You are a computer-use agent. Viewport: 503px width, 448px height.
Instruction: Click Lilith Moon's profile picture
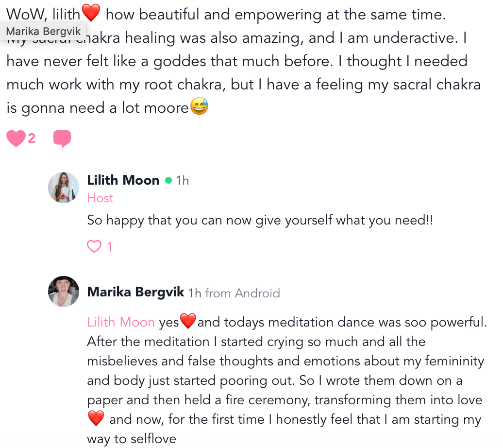point(64,187)
